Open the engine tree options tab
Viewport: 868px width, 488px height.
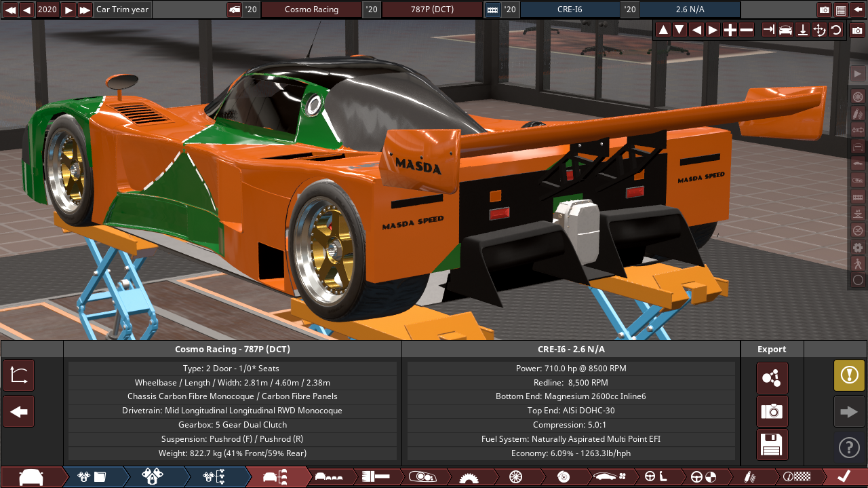click(x=214, y=476)
